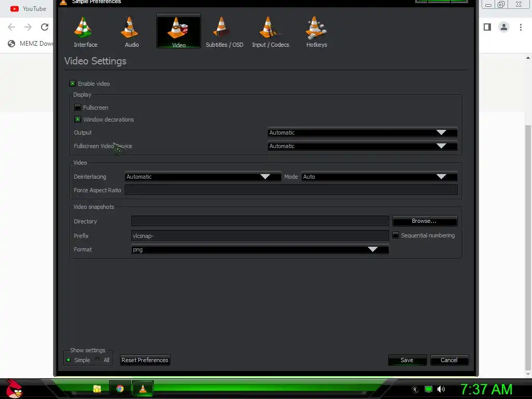Open the Output dropdown
The width and height of the screenshot is (532, 399).
pyautogui.click(x=362, y=132)
